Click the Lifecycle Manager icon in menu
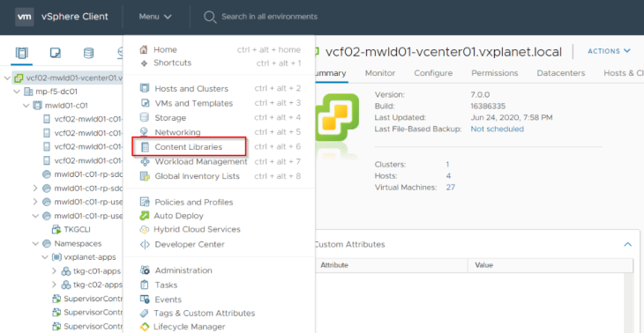Screen dimensions: 644x333 (144, 327)
